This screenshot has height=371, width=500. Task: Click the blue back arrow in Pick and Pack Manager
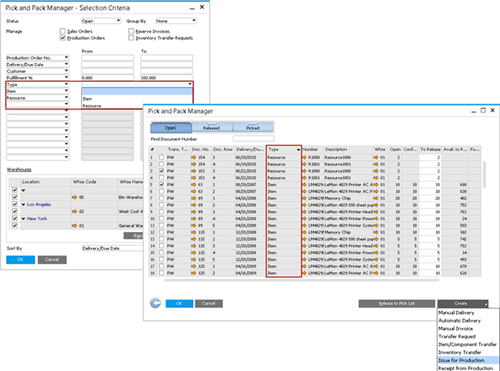tap(156, 303)
